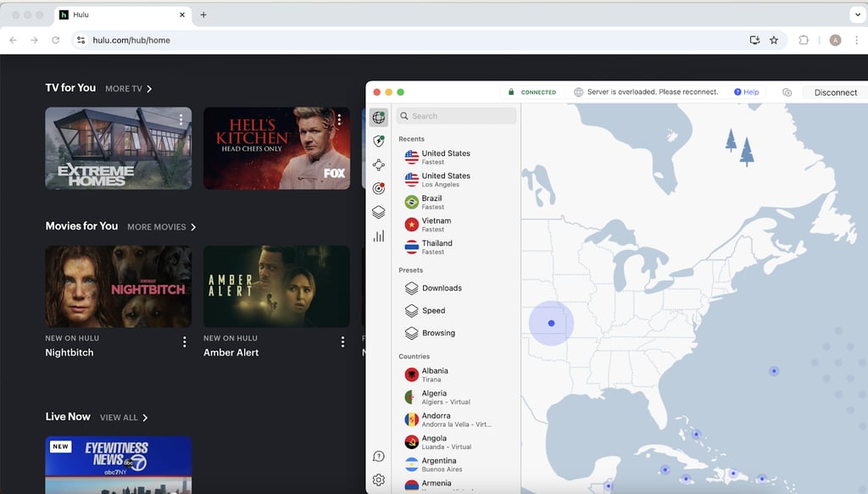The height and width of the screenshot is (494, 868).
Task: Select the Hulu browser tab
Action: coord(123,15)
